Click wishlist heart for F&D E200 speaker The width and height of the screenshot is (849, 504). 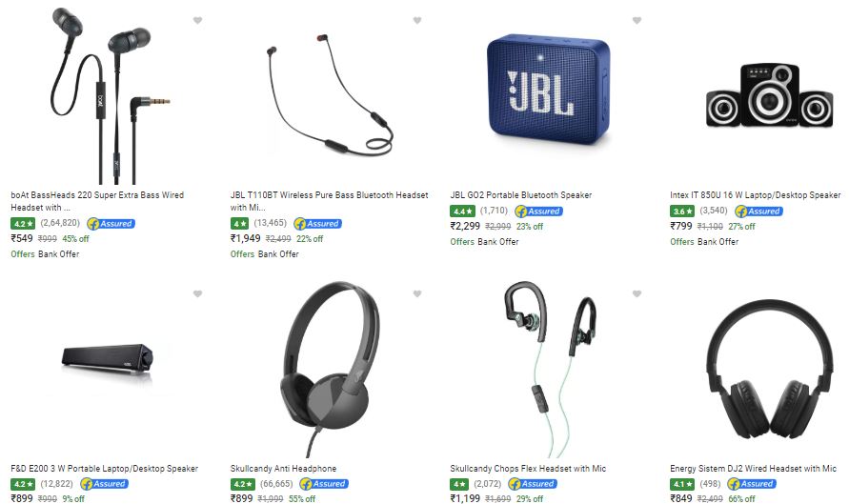point(197,294)
